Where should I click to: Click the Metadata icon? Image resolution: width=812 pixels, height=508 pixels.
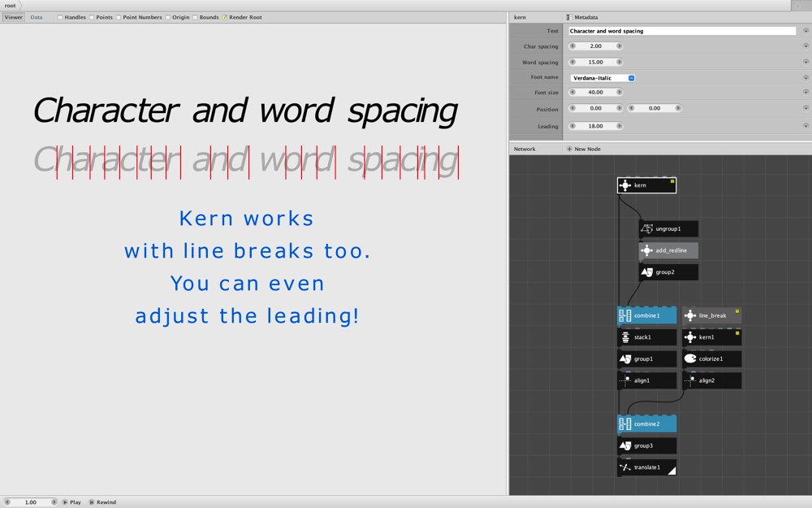click(569, 17)
